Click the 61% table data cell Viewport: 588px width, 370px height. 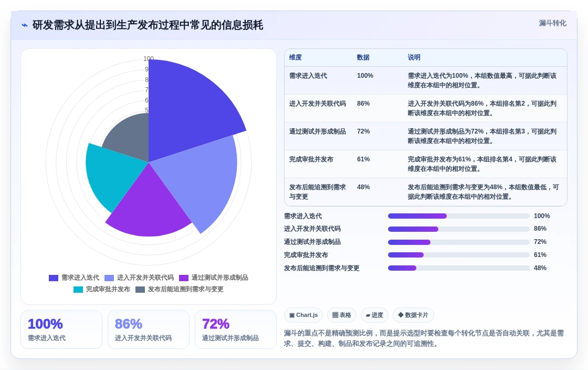click(x=363, y=159)
